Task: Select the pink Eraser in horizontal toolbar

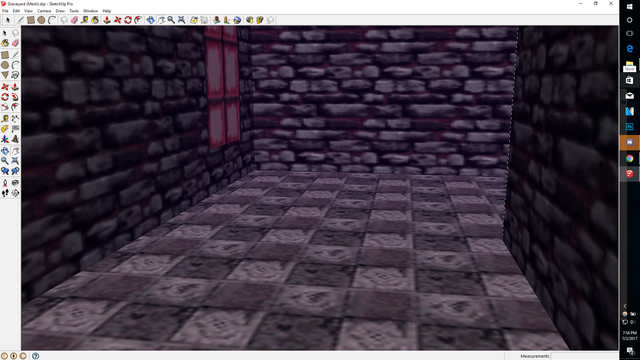Action: [74, 20]
